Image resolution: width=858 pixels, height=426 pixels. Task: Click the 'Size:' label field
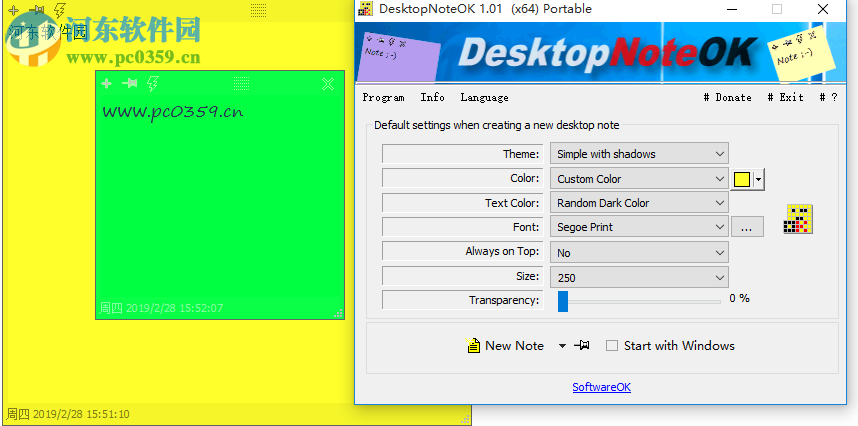462,276
